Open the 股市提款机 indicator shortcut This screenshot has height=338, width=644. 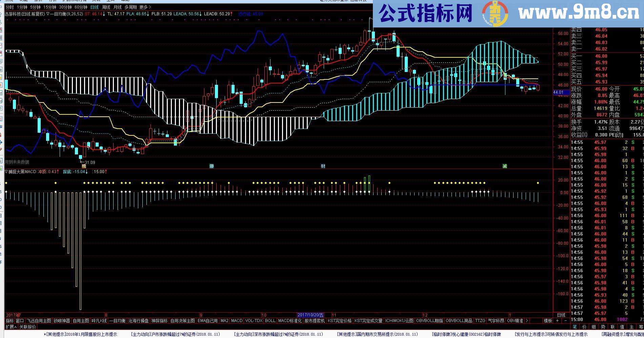click(x=314, y=320)
